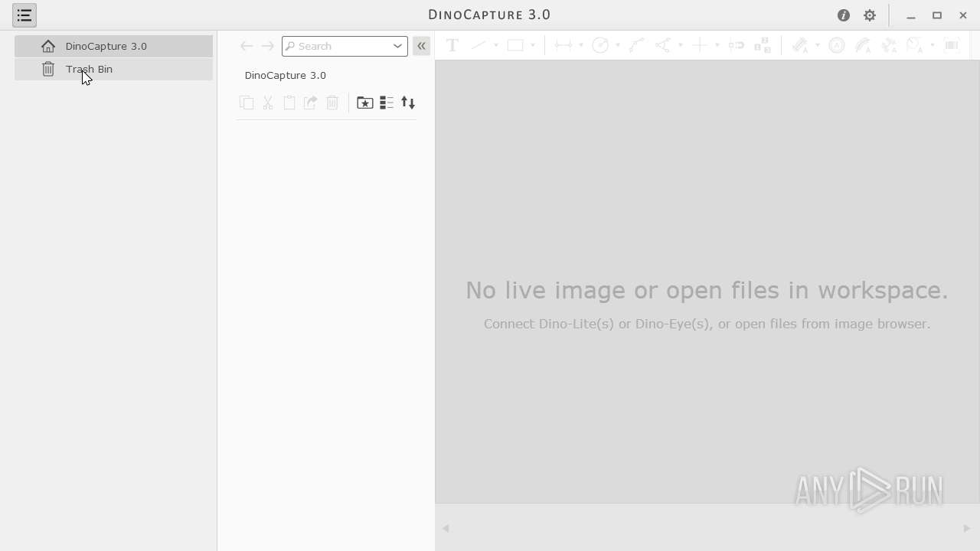The width and height of the screenshot is (980, 551).
Task: Open the DinoCapture 3.0 home folder
Action: 113,46
